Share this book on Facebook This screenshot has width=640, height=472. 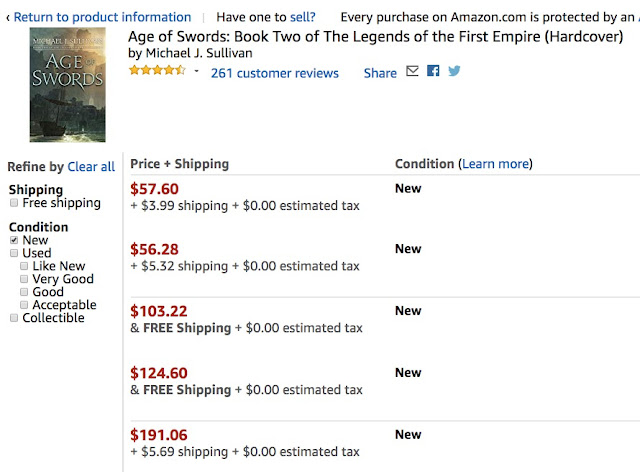pos(433,72)
